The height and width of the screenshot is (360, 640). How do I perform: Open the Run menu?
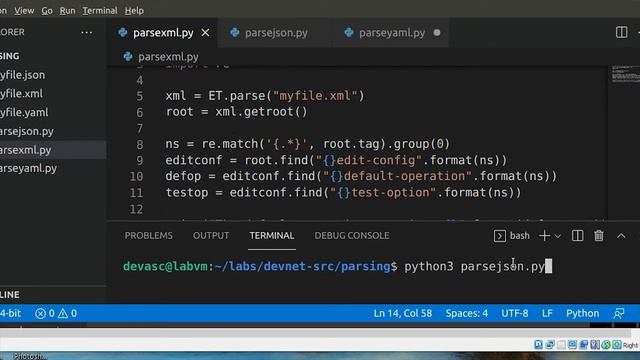67,11
